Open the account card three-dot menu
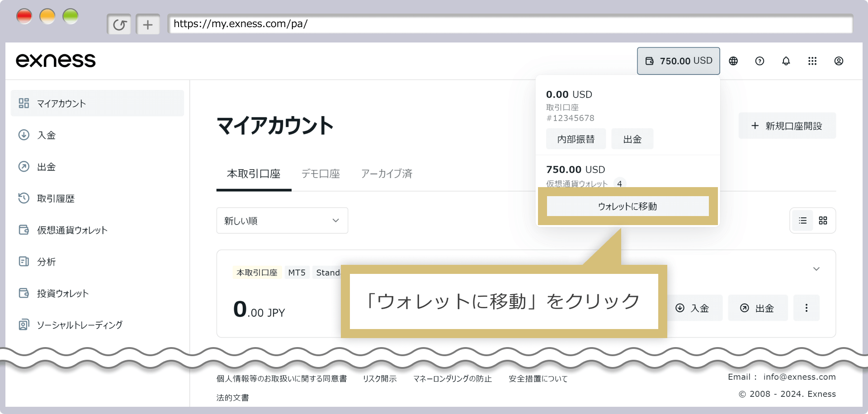 807,308
